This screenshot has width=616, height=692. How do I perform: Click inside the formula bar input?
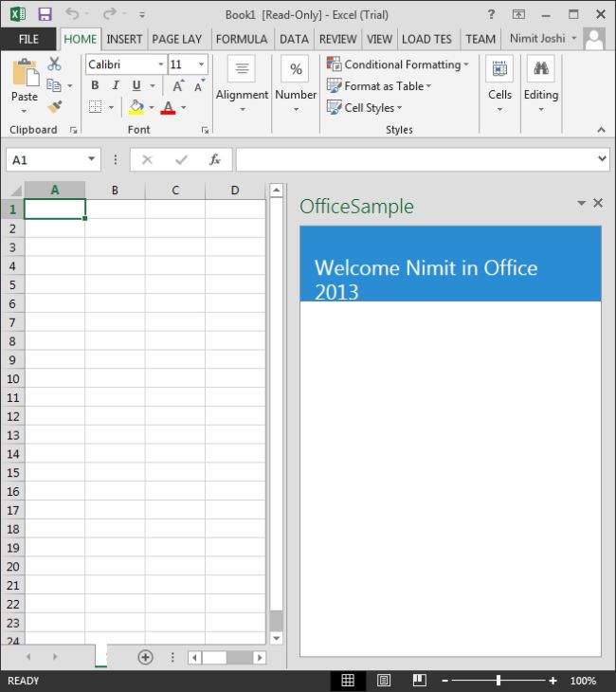(x=415, y=159)
